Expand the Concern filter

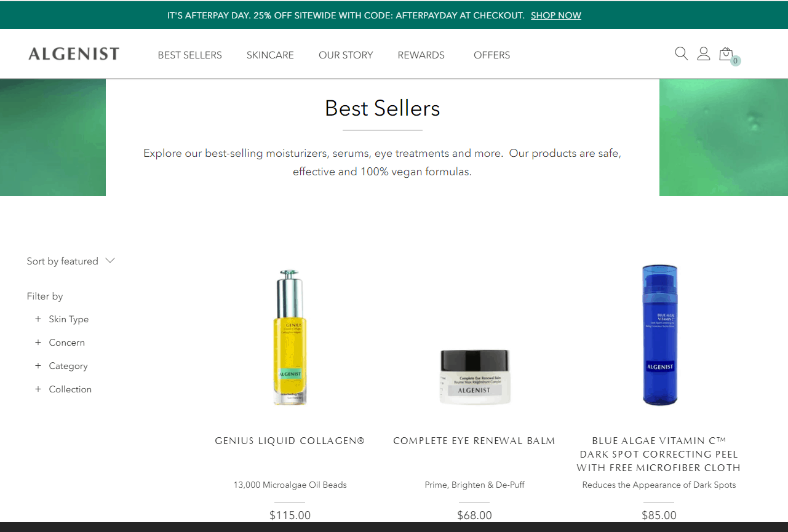click(x=60, y=343)
